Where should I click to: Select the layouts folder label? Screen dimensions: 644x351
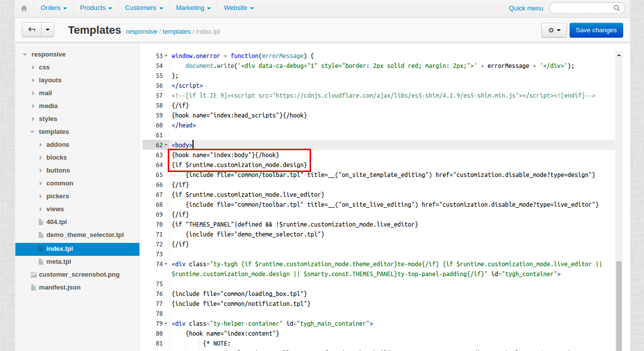coord(50,80)
